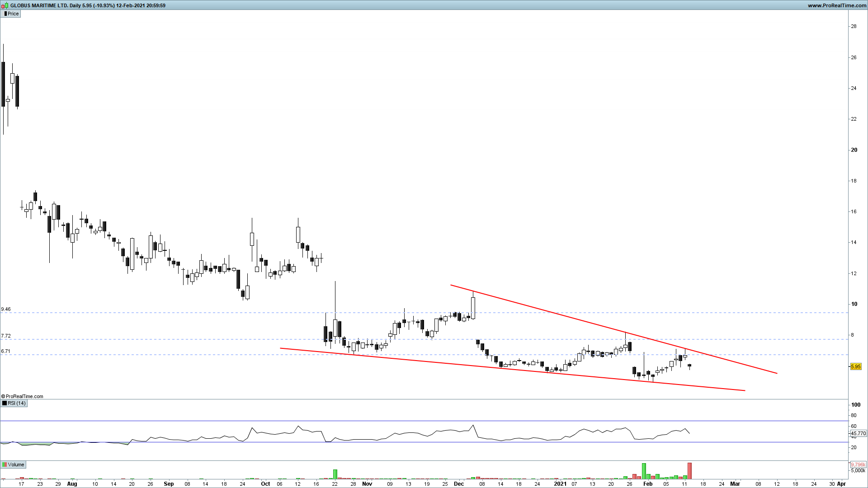Image resolution: width=868 pixels, height=488 pixels.
Task: Click the RSI (14) black color square
Action: click(x=5, y=403)
